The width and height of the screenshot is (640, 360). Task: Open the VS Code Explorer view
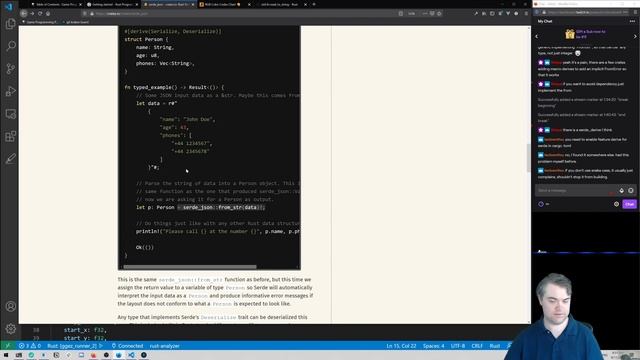coord(11,24)
